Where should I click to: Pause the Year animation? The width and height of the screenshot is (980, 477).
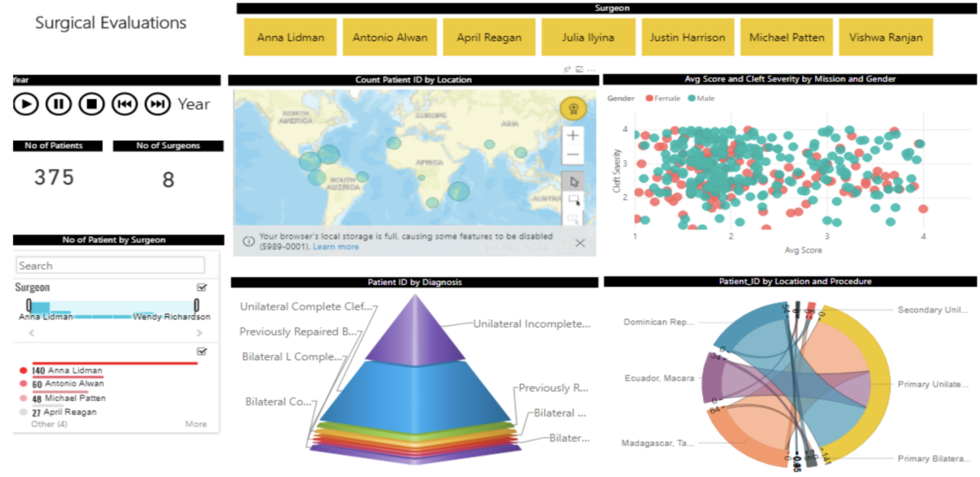(58, 104)
